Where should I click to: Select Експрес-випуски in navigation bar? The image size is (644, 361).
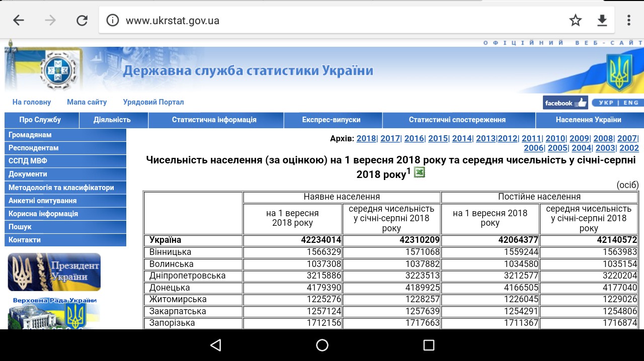tap(331, 120)
